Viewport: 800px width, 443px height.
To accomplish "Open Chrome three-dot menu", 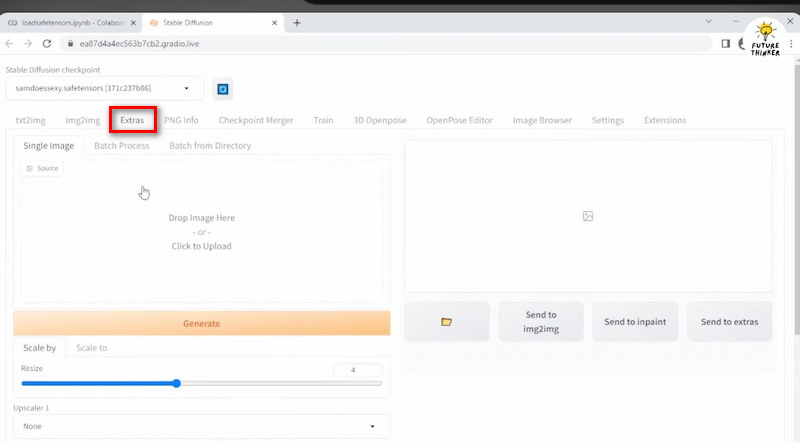I will coord(791,44).
